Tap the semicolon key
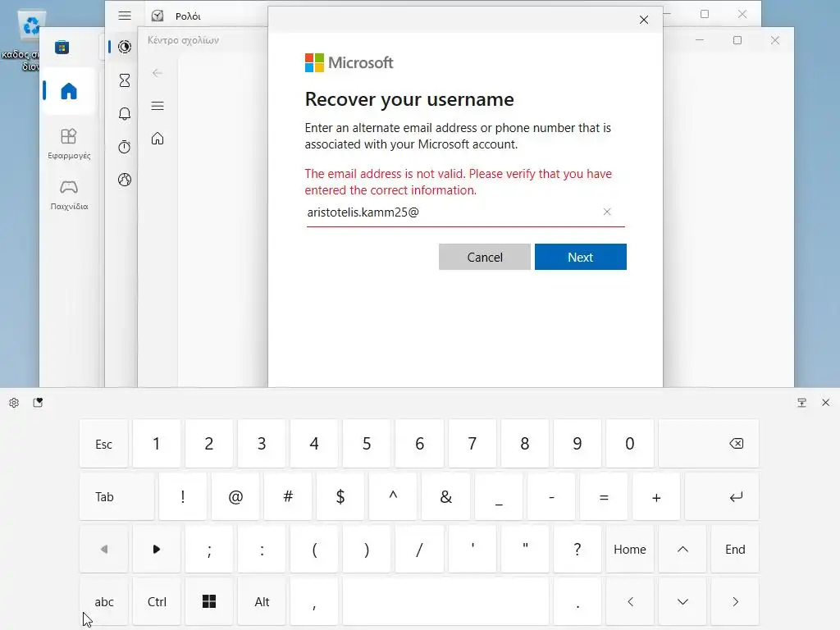This screenshot has height=630, width=840. (209, 549)
